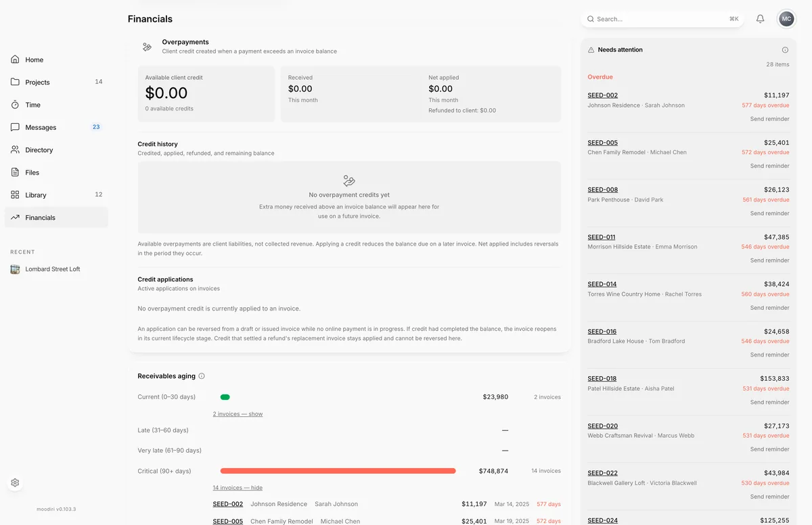This screenshot has width=812, height=525.
Task: Click the Lombard Street Loft thumbnail
Action: pos(15,269)
